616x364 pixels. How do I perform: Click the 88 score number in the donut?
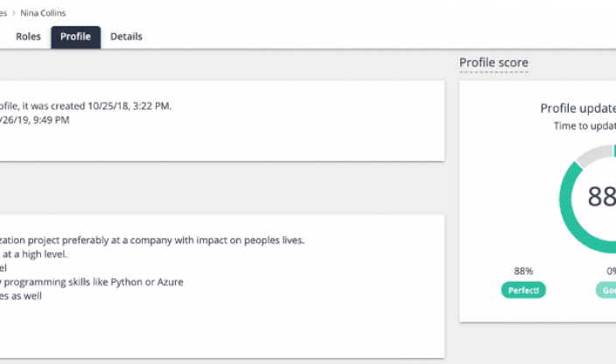[602, 197]
